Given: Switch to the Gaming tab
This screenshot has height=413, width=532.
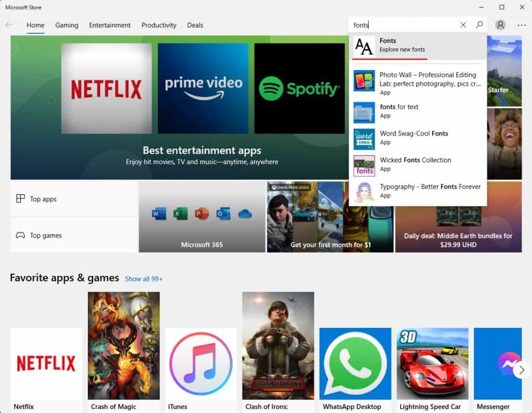Looking at the screenshot, I should (x=66, y=25).
